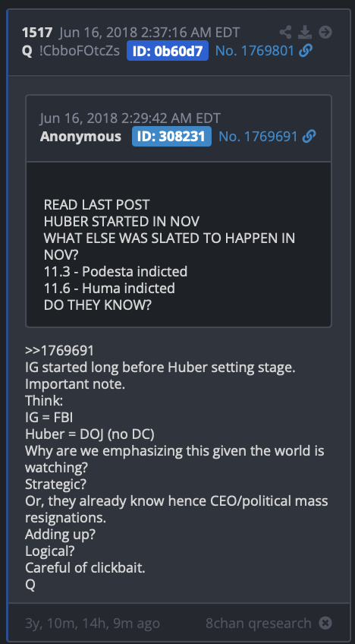
Task: Click the Q author name in header
Action: click(x=27, y=52)
